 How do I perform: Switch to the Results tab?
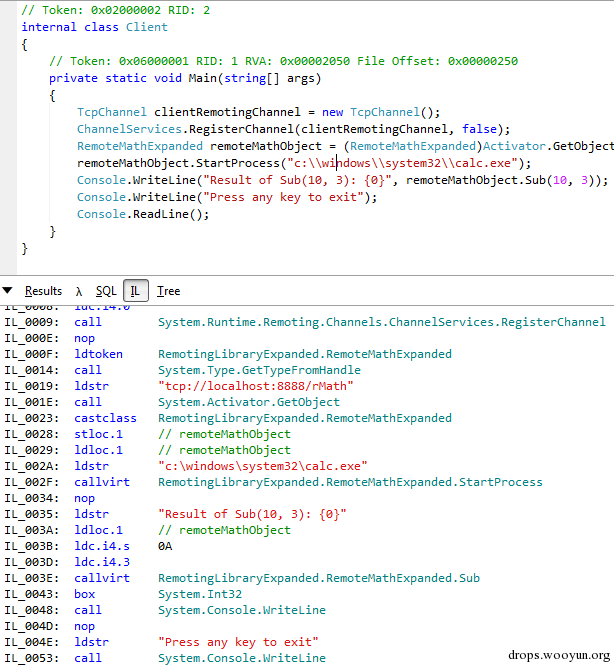[43, 291]
